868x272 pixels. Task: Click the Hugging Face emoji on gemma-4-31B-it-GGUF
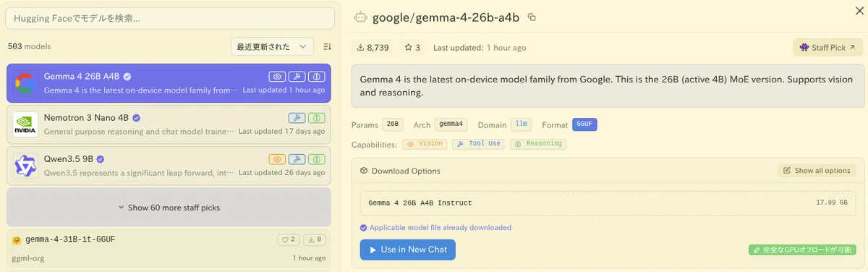tap(17, 239)
